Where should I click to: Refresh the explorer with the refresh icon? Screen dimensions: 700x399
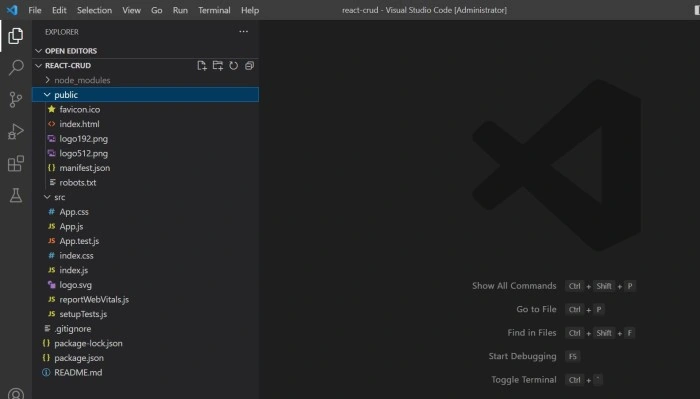point(233,66)
